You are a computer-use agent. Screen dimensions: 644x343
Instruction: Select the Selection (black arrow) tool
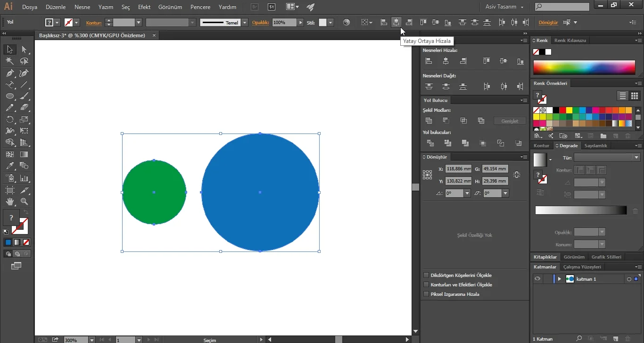pyautogui.click(x=9, y=50)
